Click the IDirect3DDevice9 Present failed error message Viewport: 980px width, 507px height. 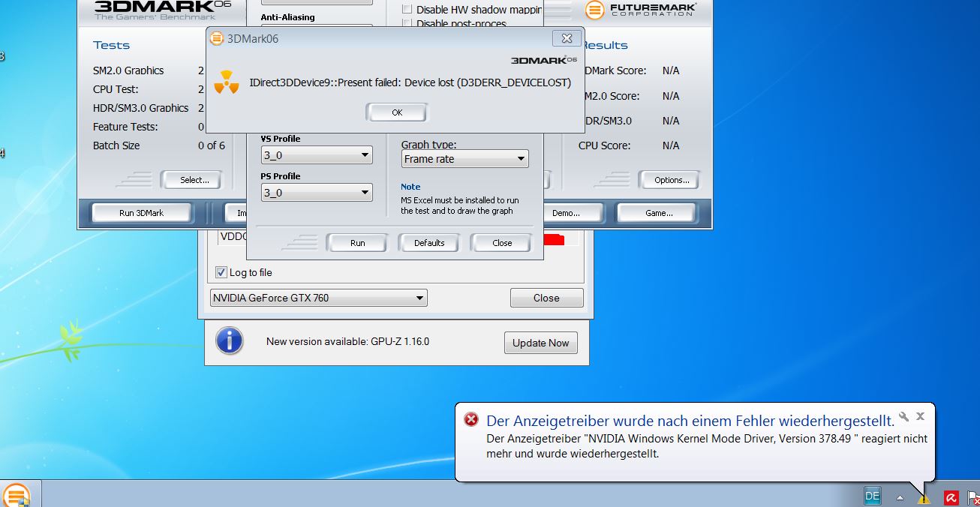[x=410, y=82]
